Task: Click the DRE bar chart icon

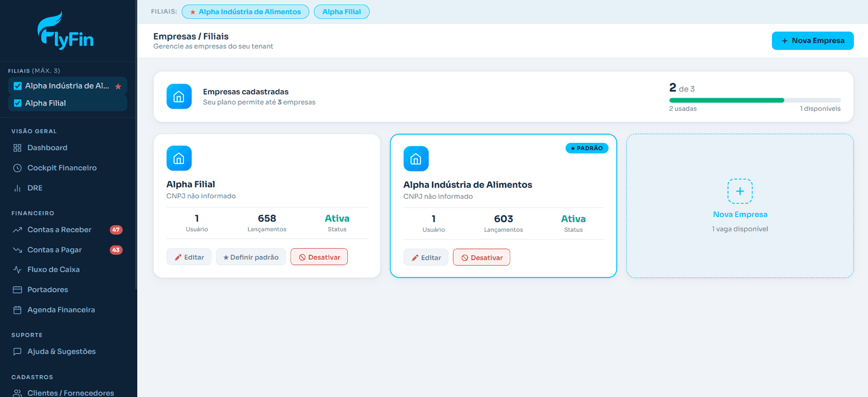Action: click(17, 188)
